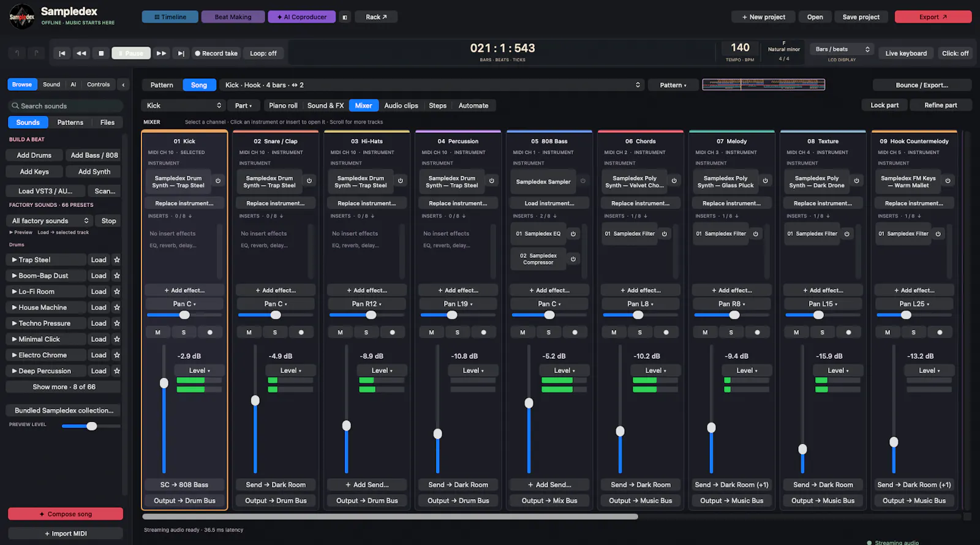980x545 pixels.
Task: Click the song overview minimap thumbnail
Action: coord(763,85)
